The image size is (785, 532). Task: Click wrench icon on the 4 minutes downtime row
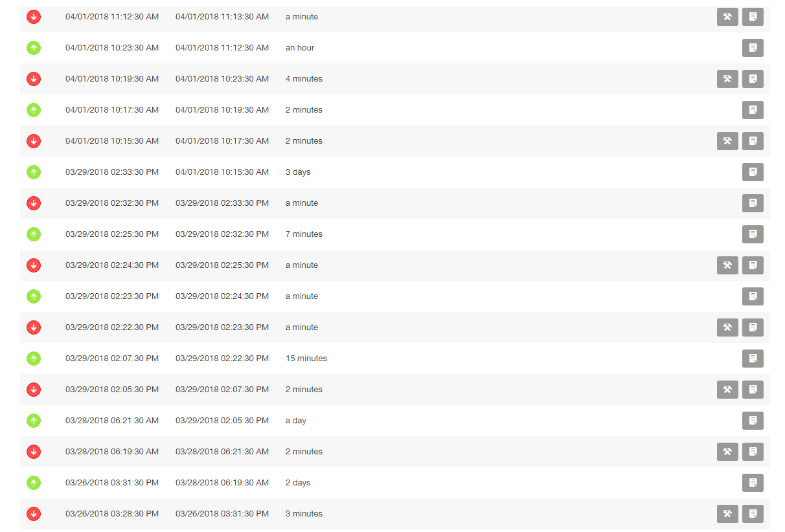pyautogui.click(x=727, y=79)
